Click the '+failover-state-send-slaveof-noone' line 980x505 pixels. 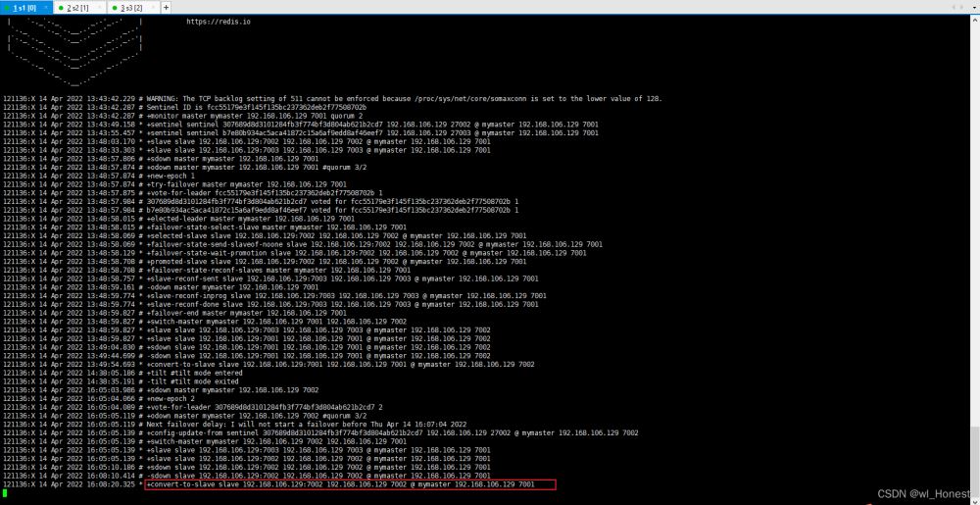point(303,244)
